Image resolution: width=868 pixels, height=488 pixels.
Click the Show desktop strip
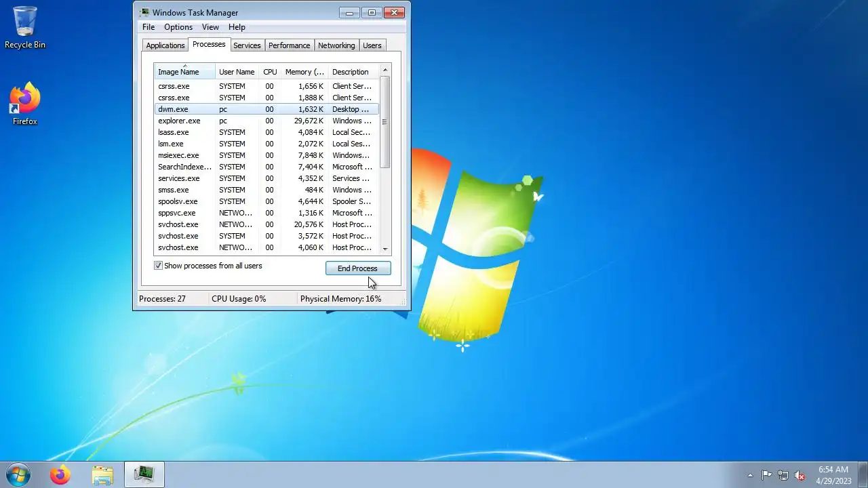pos(863,474)
